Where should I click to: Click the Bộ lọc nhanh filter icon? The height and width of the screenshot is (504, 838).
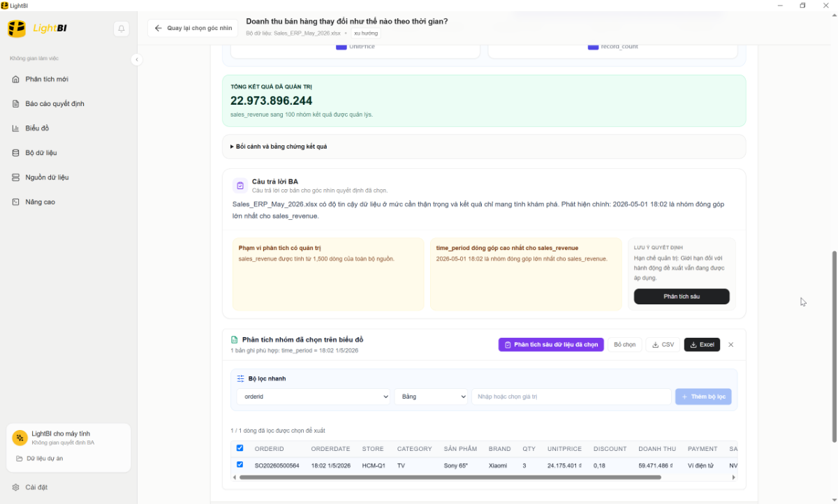[241, 378]
